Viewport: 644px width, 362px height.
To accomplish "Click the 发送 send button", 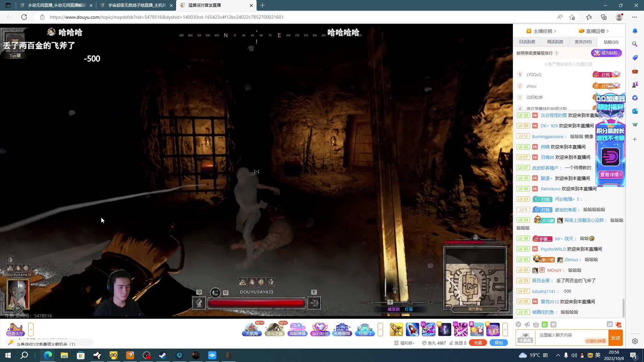I will coord(615,338).
